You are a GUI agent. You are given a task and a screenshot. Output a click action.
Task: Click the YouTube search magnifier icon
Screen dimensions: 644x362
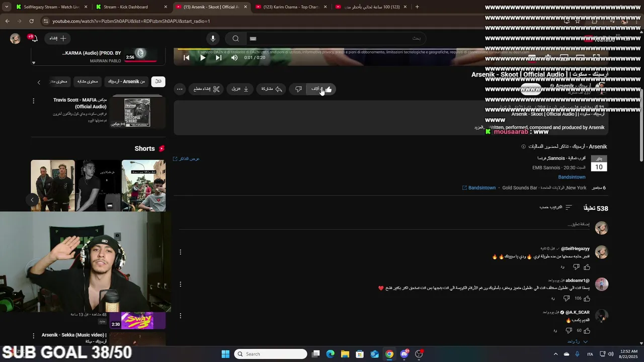point(235,38)
